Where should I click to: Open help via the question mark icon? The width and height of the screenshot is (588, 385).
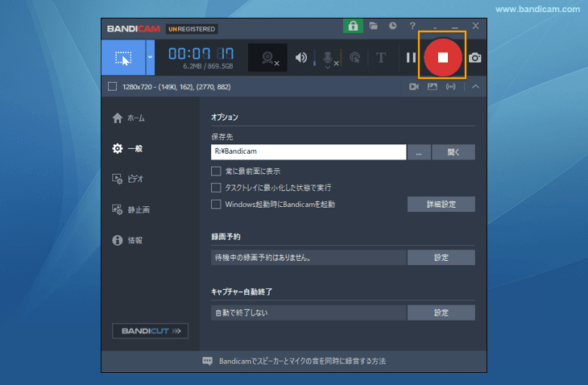tap(412, 26)
